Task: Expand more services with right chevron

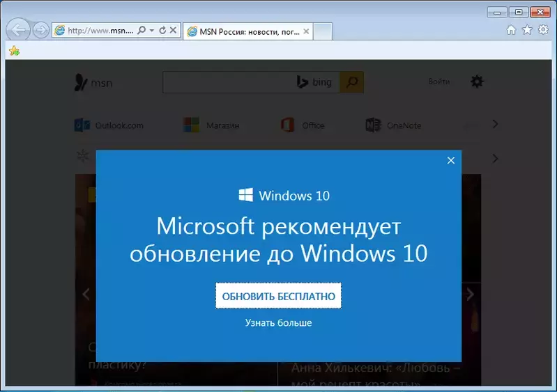Action: tap(495, 124)
